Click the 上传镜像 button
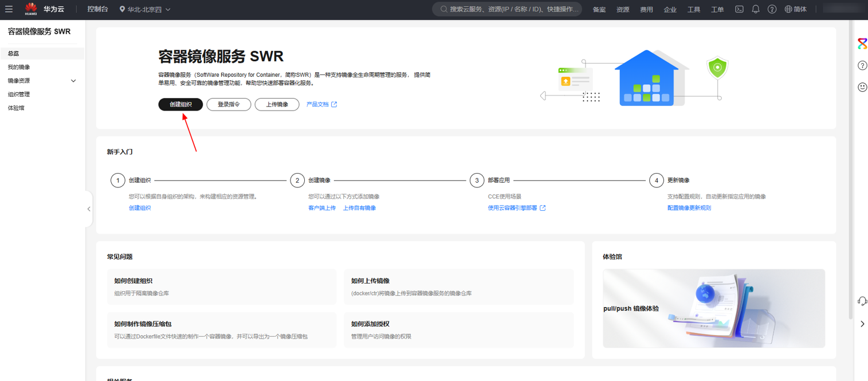The height and width of the screenshot is (381, 868). point(277,104)
